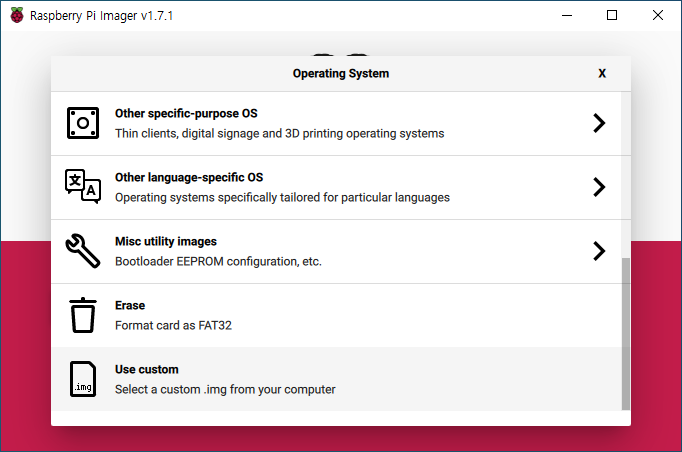Close the Operating System dialog with X
Image resolution: width=682 pixels, height=452 pixels.
tap(602, 73)
